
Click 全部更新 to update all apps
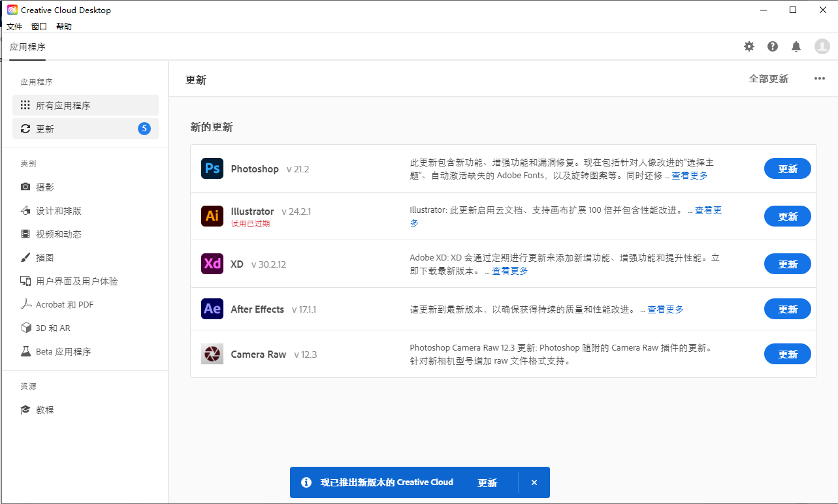[x=769, y=79]
